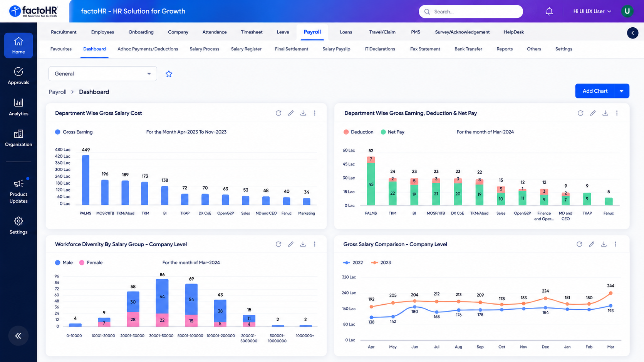Edit Gross Earning, Deduction & Net Pay chart
Image resolution: width=644 pixels, height=362 pixels.
(593, 113)
